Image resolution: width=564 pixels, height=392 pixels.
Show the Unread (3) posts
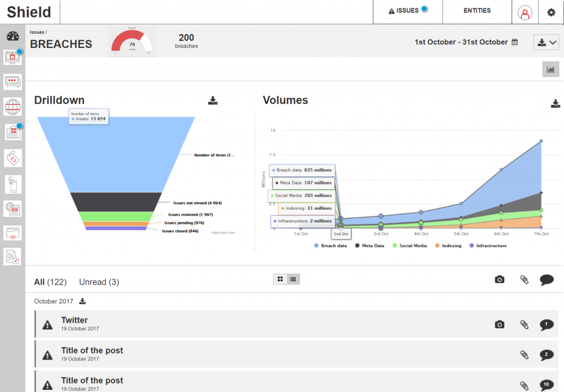point(99,282)
